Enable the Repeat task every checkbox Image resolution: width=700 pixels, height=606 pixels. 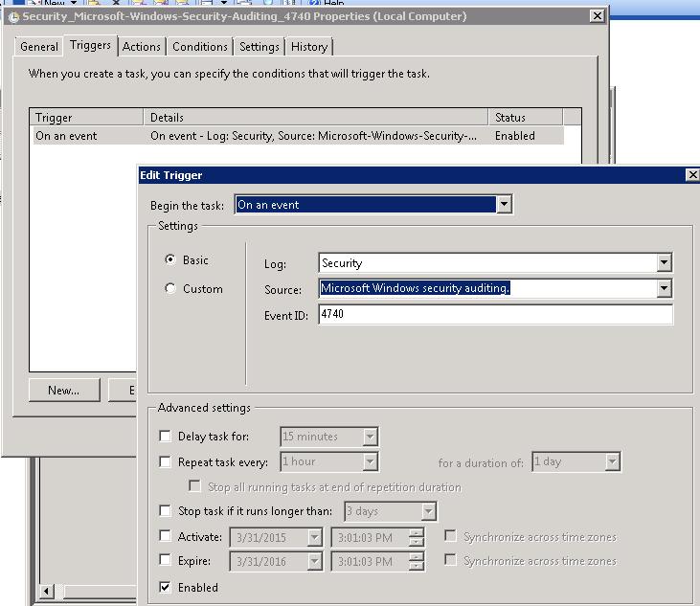coord(166,461)
